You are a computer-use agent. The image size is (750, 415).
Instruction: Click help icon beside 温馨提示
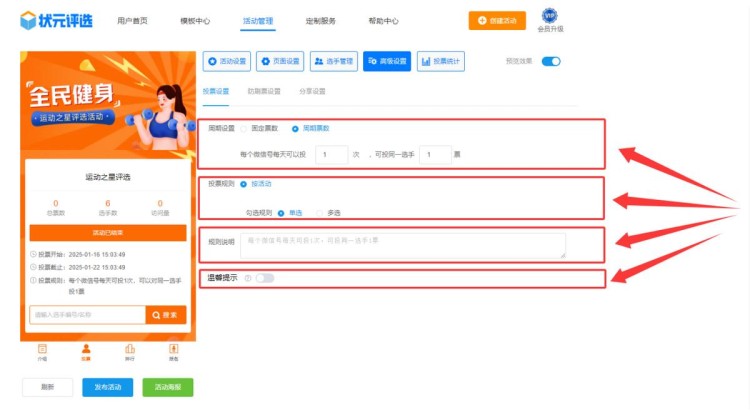click(x=246, y=278)
